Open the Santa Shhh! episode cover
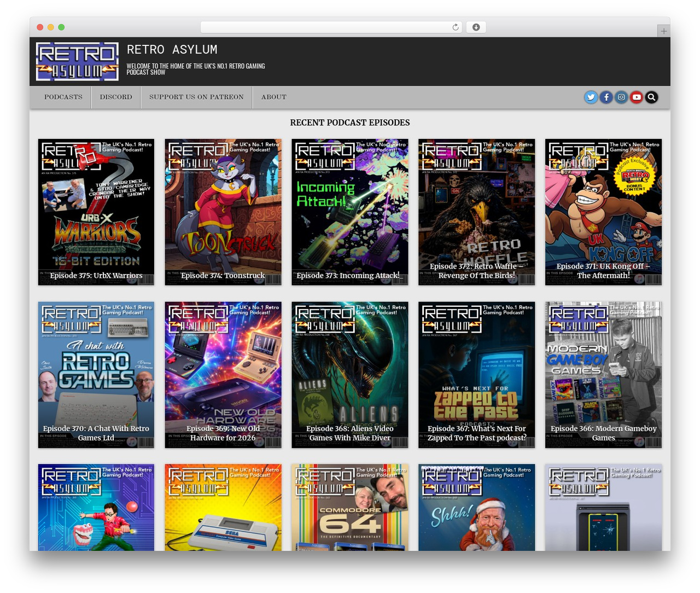This screenshot has width=700, height=593. 477,508
